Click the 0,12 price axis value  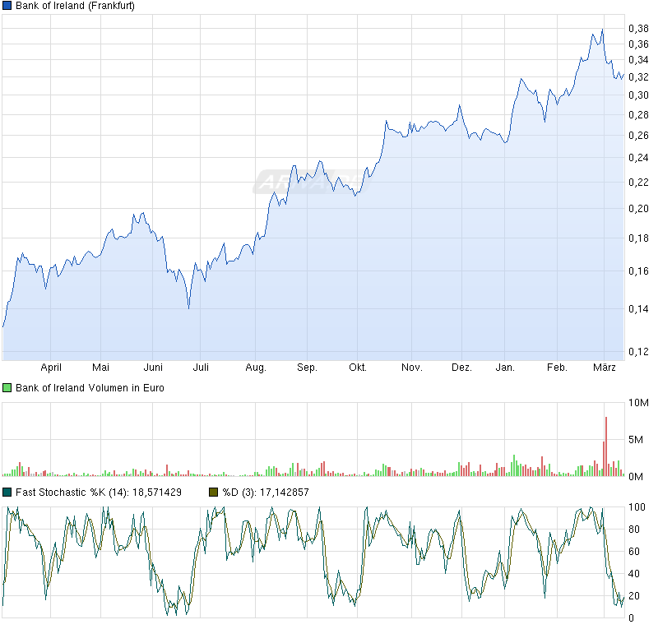pyautogui.click(x=638, y=352)
